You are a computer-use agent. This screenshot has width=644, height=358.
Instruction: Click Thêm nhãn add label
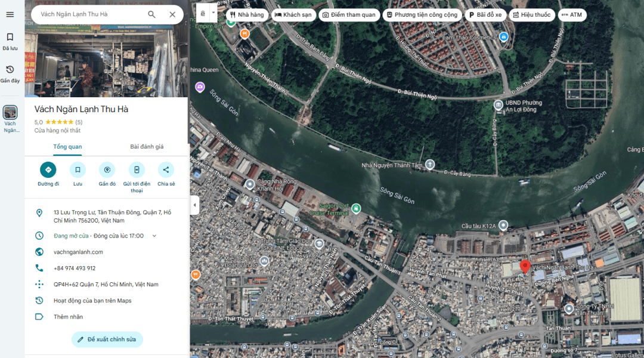coord(68,317)
